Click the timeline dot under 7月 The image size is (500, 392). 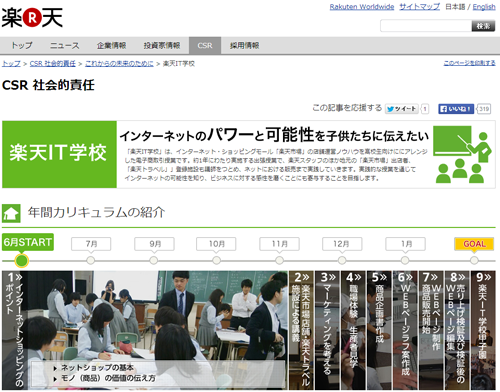(91, 260)
